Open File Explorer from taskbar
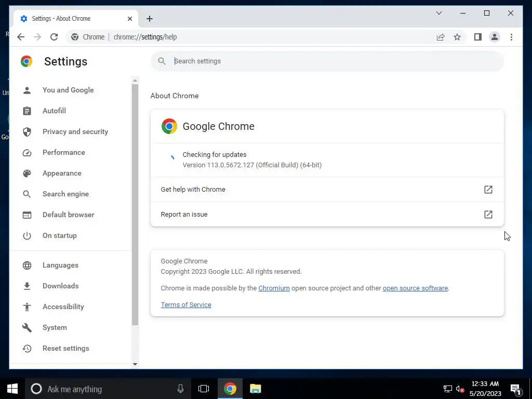Image resolution: width=532 pixels, height=399 pixels. tap(256, 389)
